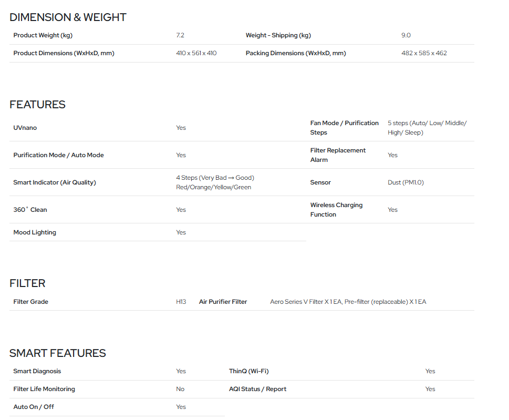This screenshot has width=509, height=420.
Task: Click the Wireless Charging Function label
Action: click(336, 210)
